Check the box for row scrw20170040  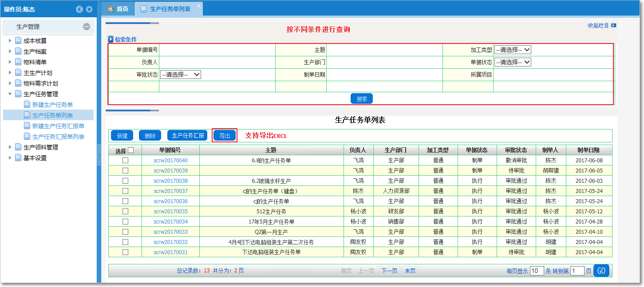(x=125, y=161)
